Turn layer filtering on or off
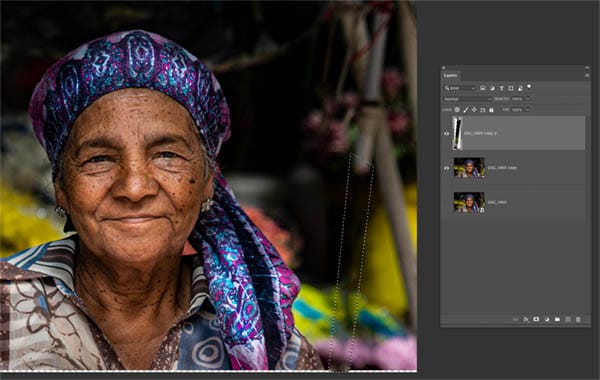The image size is (600, 380). pyautogui.click(x=529, y=87)
